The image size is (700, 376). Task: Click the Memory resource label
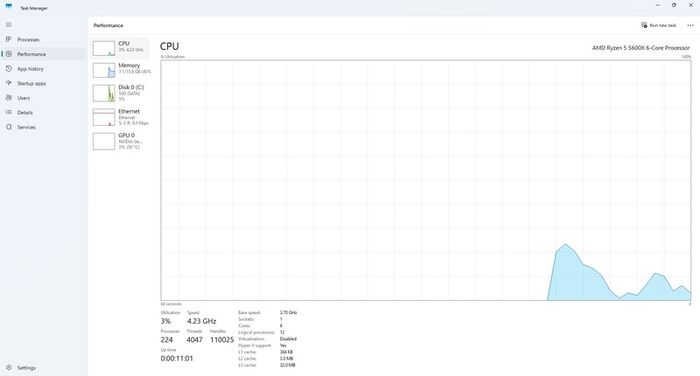pyautogui.click(x=129, y=65)
